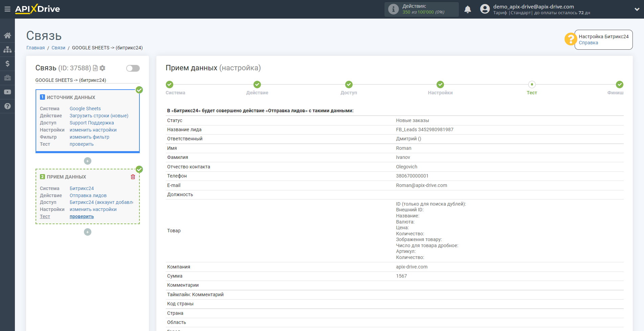Click green check badge on data source block

(139, 90)
